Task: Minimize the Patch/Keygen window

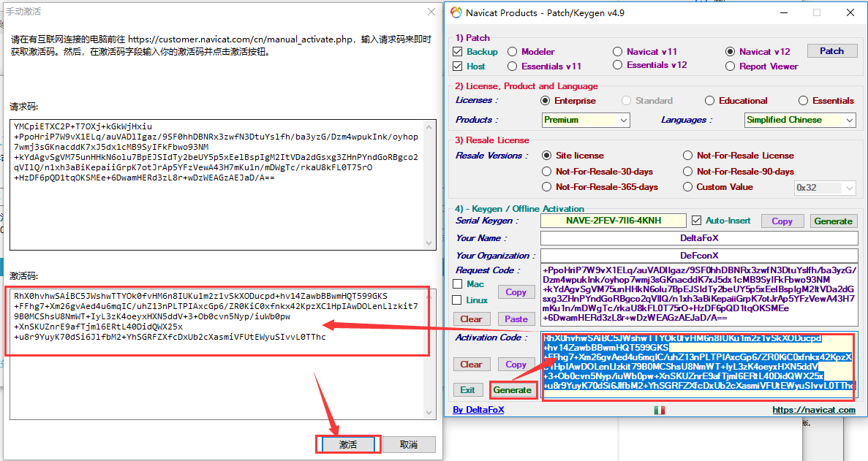Action: [783, 12]
